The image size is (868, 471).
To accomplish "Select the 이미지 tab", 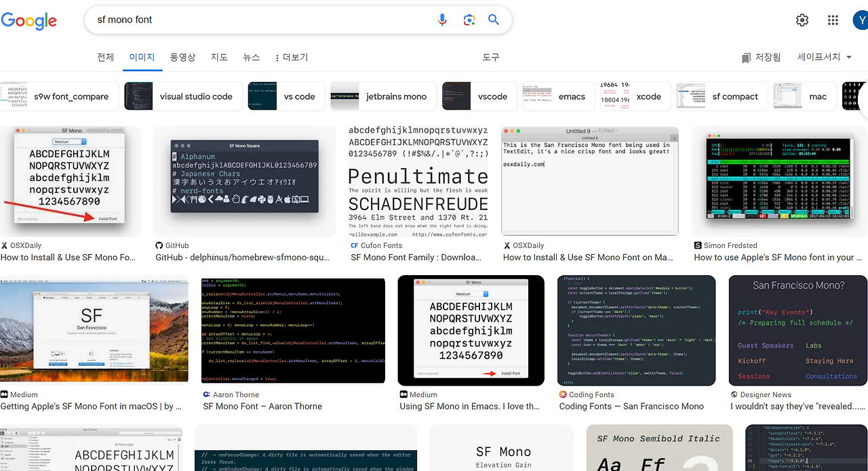I will click(142, 57).
